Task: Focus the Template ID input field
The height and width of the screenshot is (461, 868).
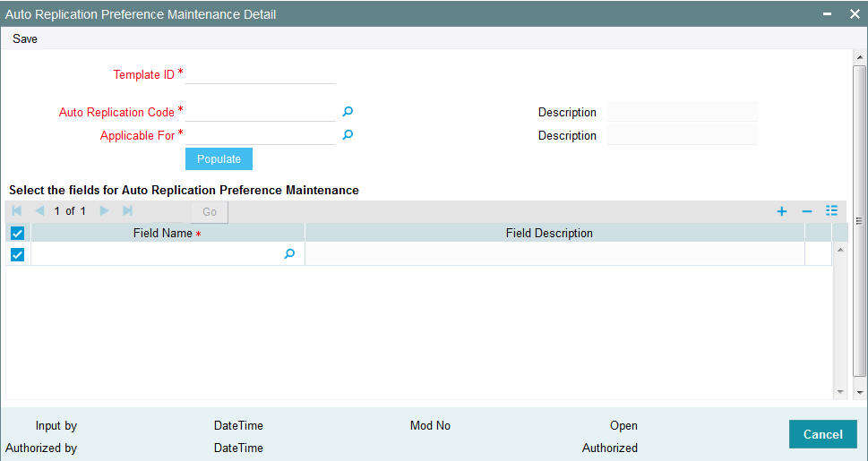Action: pos(261,74)
